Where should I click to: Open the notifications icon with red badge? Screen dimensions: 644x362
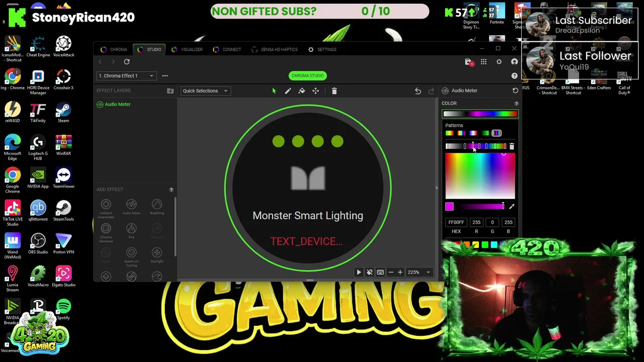coord(468,62)
